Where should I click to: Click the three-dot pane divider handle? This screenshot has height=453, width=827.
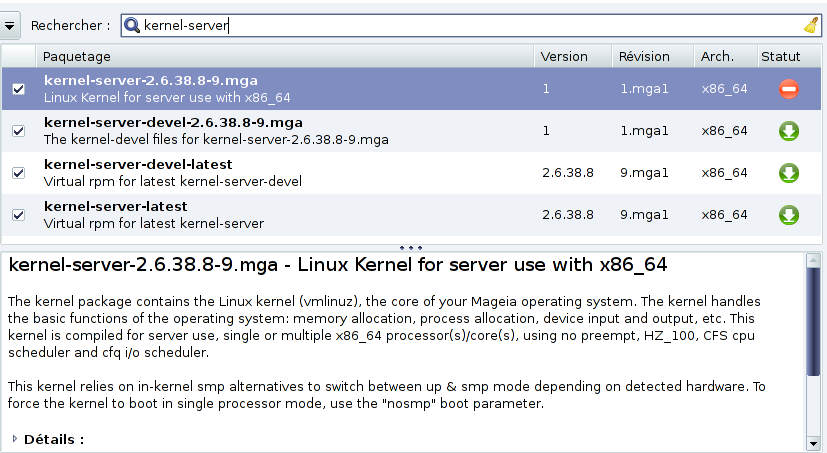(x=411, y=247)
